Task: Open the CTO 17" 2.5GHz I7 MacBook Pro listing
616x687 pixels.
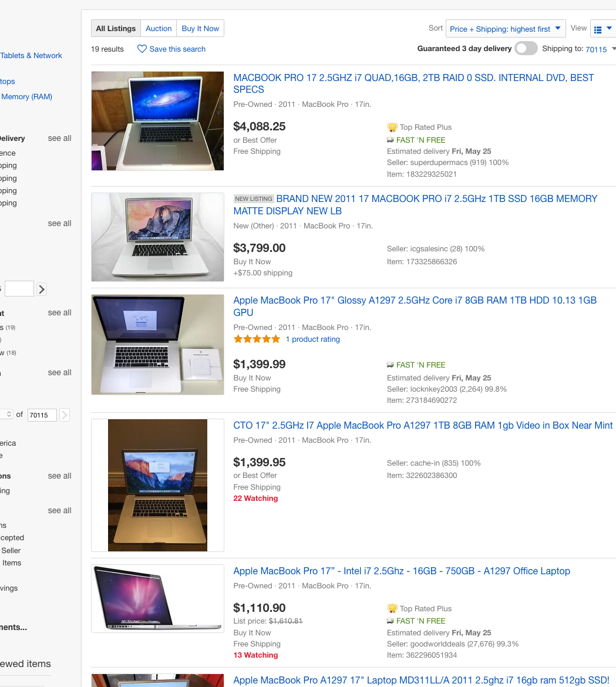Action: [423, 426]
